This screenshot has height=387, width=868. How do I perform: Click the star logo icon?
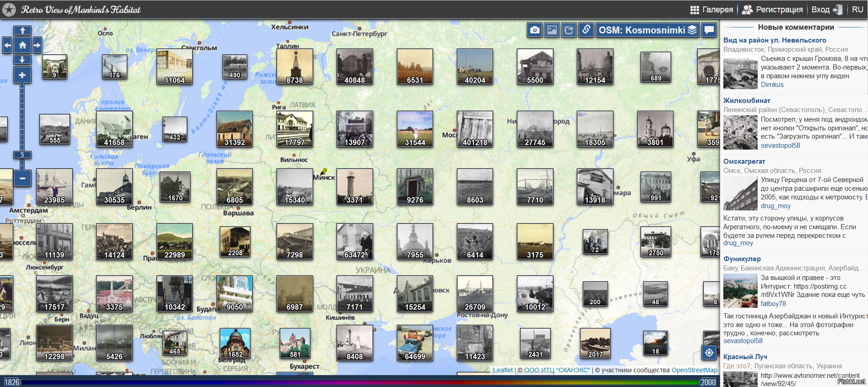point(9,10)
